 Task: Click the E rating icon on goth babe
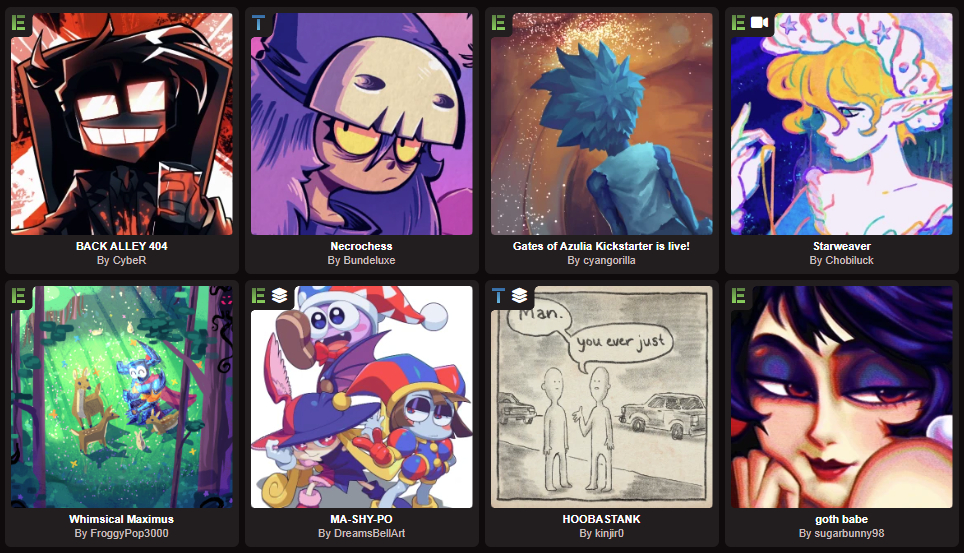[738, 296]
